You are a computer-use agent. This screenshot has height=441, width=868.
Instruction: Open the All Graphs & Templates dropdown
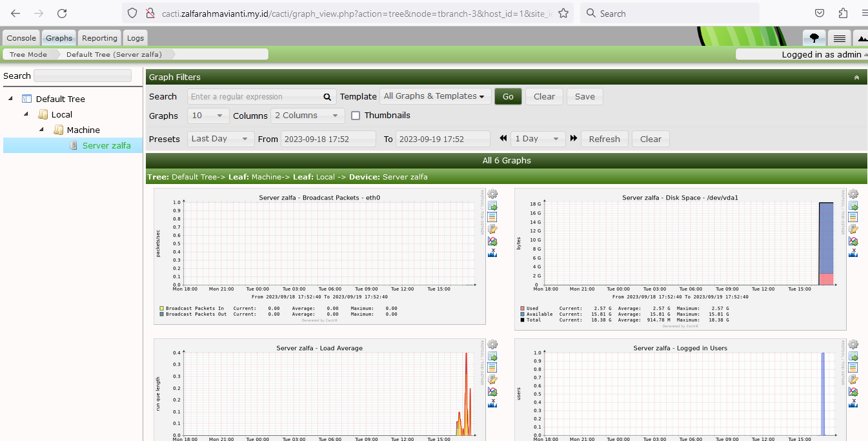(436, 96)
